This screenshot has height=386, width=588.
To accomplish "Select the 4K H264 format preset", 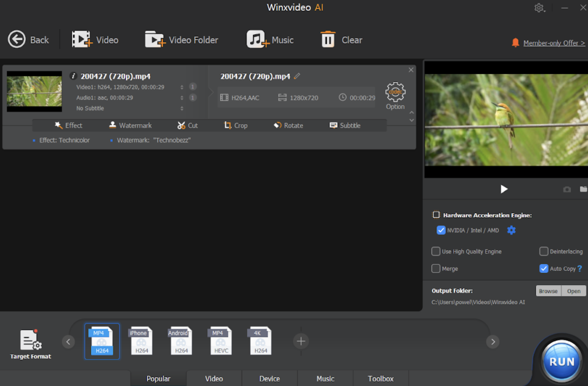I will 261,341.
